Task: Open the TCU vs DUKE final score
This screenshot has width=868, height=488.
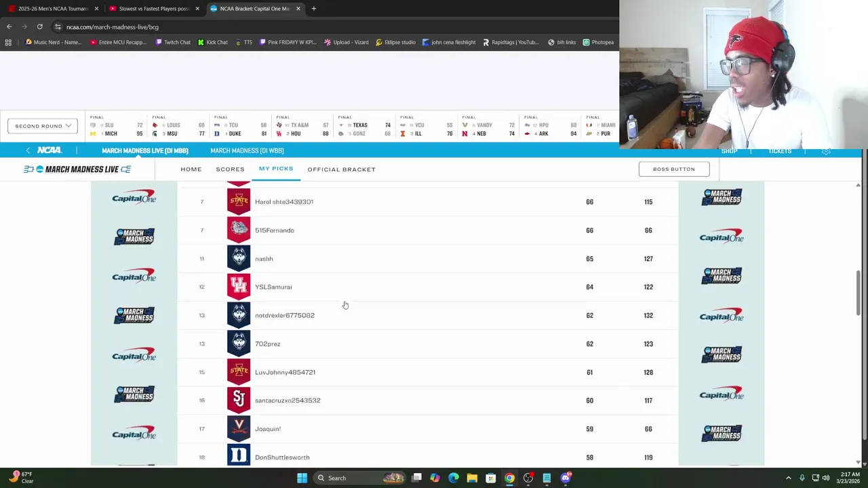Action: 240,125
